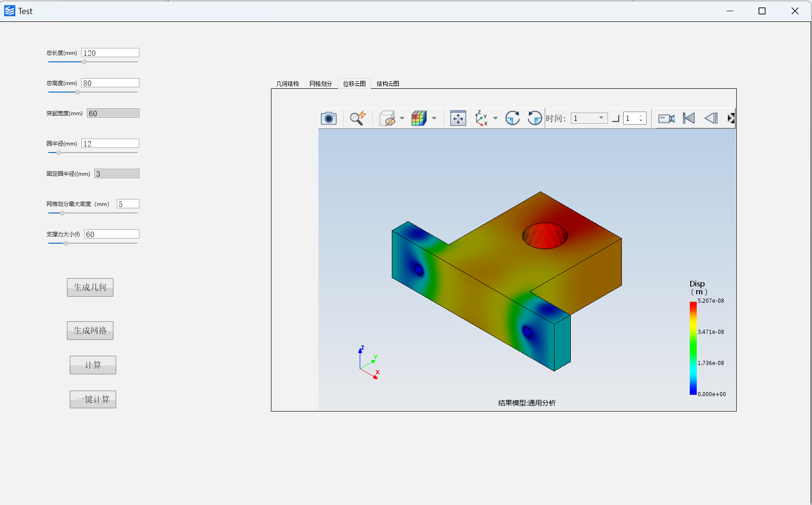Click the 圆半径 input field showing 12
812x505 pixels.
[x=110, y=144]
